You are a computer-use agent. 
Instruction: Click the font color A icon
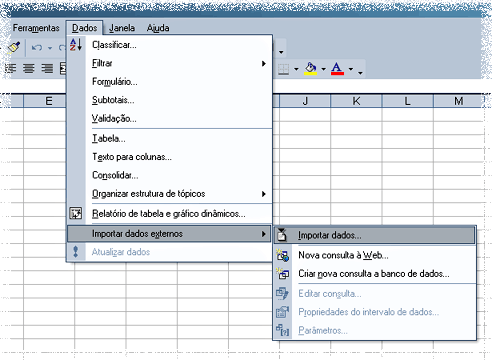click(x=337, y=69)
